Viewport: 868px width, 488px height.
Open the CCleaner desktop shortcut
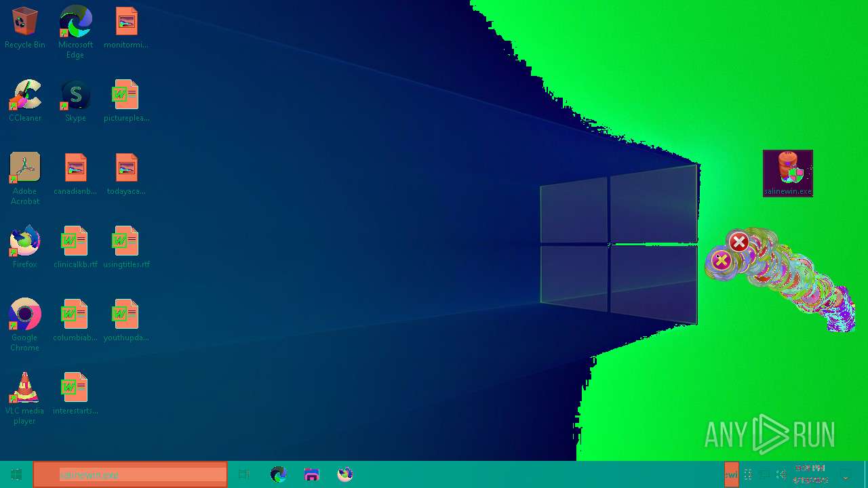pyautogui.click(x=25, y=101)
